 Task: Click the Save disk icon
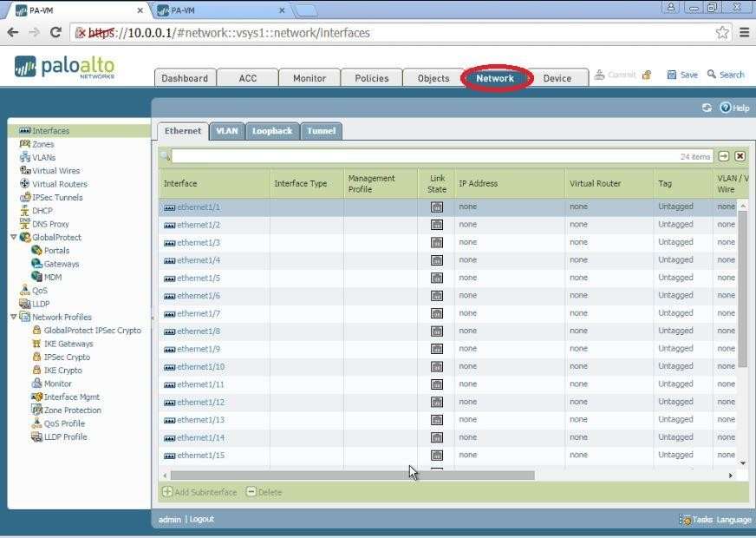point(672,75)
